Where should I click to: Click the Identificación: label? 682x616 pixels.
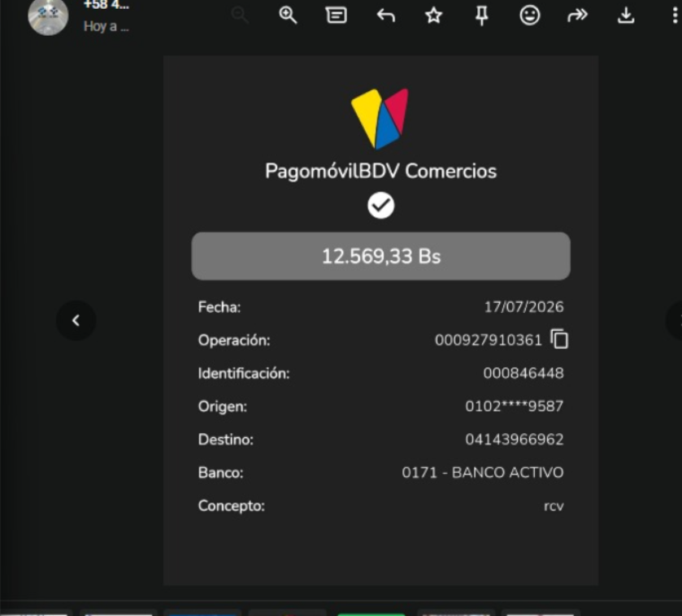[x=244, y=373]
